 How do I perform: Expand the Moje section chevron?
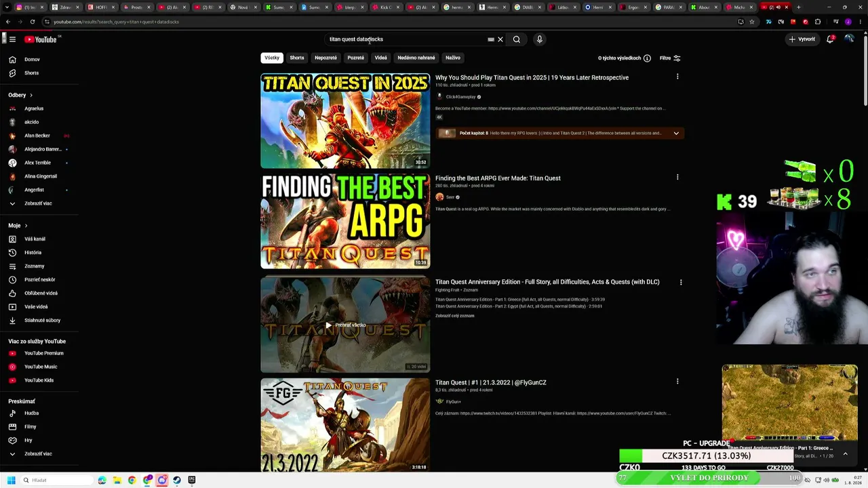[26, 226]
